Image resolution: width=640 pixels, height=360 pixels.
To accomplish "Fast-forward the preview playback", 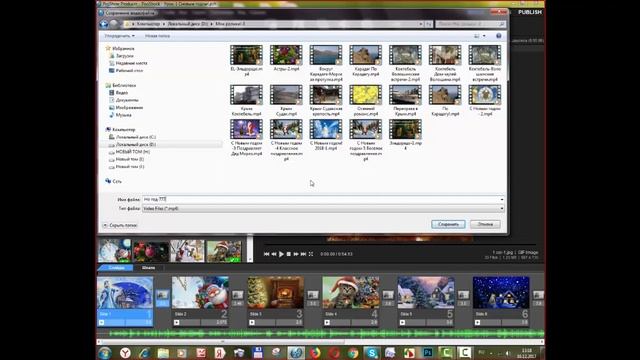I will pyautogui.click(x=296, y=254).
